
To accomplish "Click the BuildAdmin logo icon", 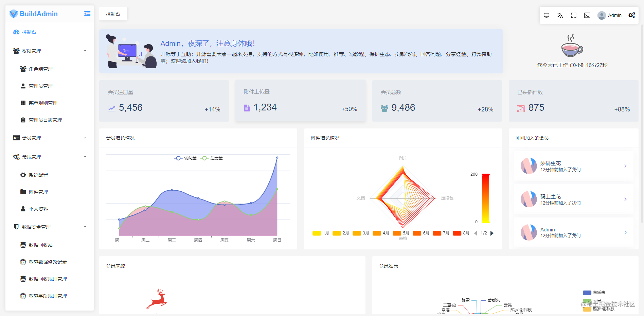I will pyautogui.click(x=14, y=14).
